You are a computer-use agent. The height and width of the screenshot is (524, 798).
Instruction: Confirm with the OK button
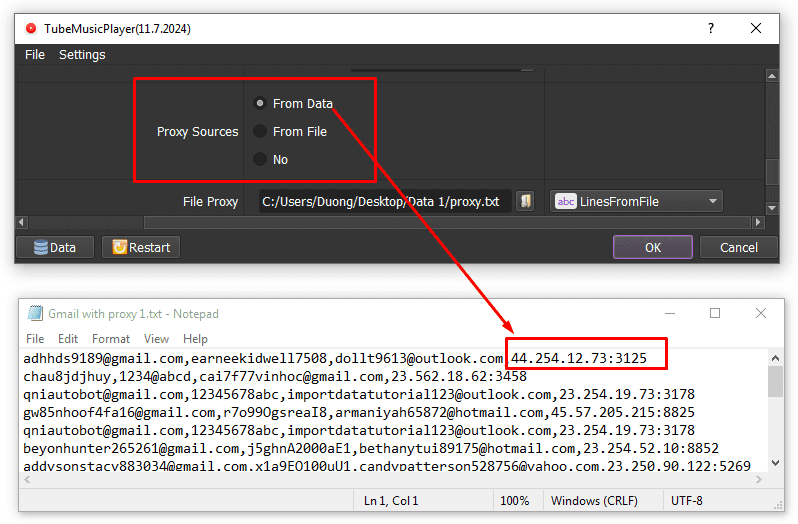click(653, 247)
